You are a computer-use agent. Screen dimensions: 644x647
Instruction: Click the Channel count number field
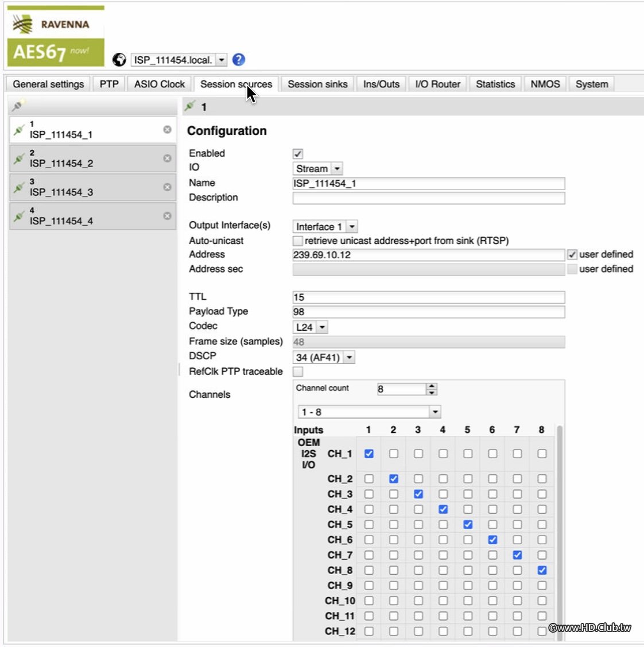pos(402,389)
